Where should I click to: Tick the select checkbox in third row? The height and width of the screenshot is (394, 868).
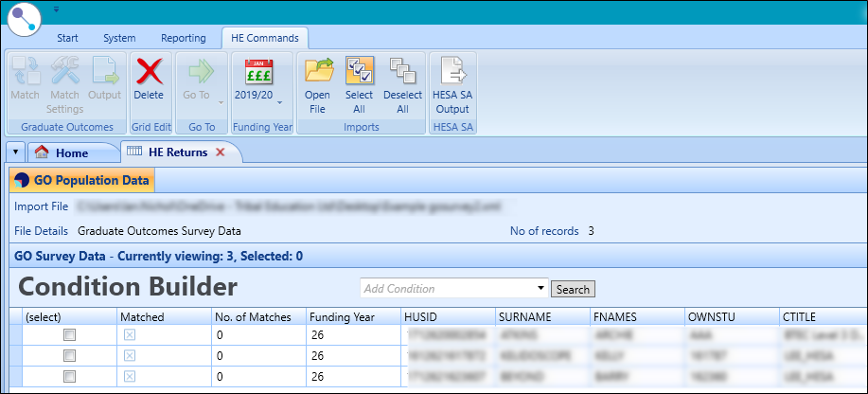68,375
